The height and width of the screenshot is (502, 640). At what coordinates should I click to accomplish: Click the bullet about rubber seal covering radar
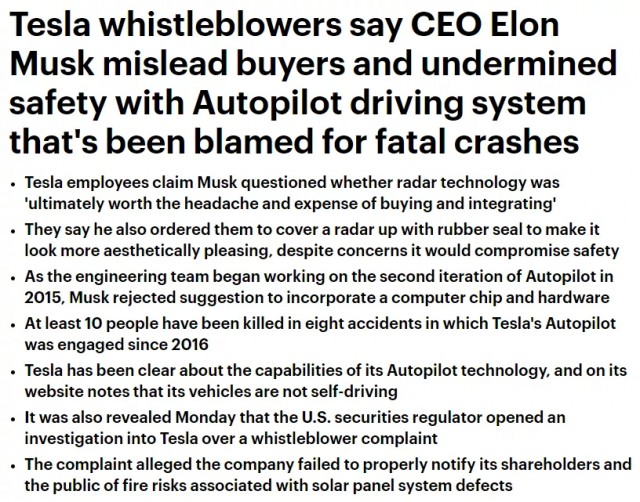(322, 240)
